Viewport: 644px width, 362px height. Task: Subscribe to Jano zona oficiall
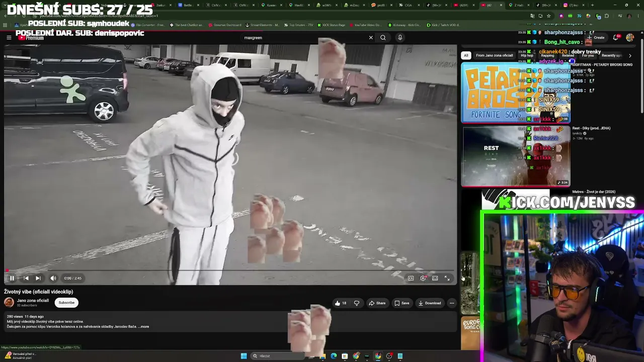66,303
